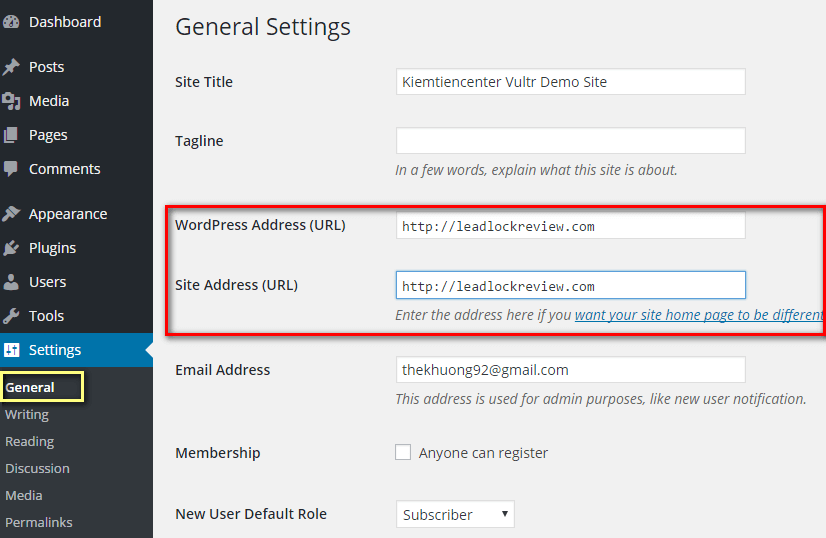Focus the Email Address field
Screen dimensions: 826x538
tap(571, 370)
